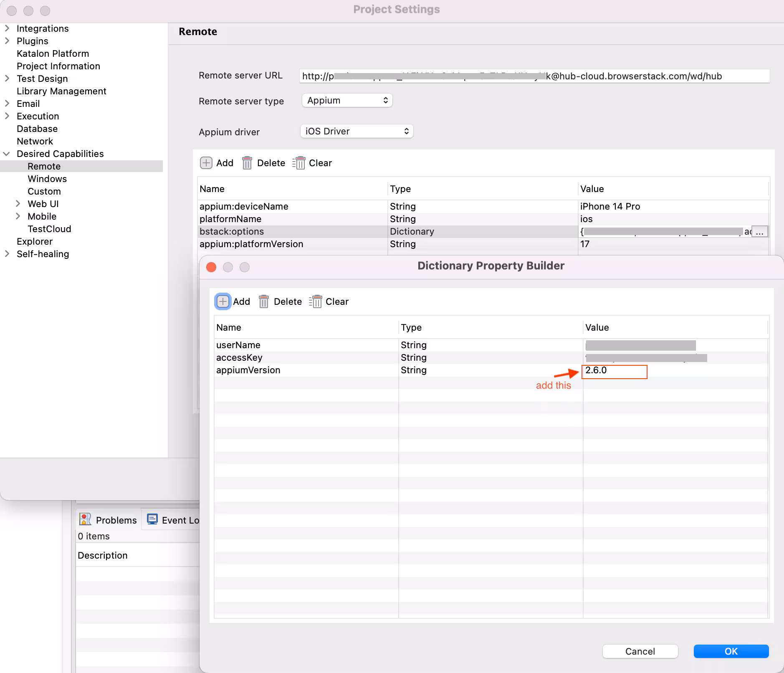Click Delete trash icon in Dictionary Property Builder
The width and height of the screenshot is (784, 673).
263,301
